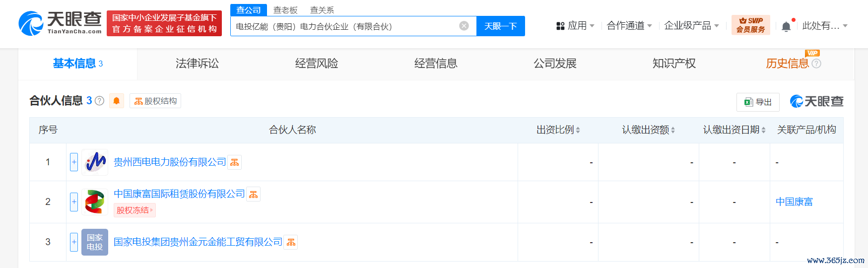Open equity structure icon for 中国康富国际租赁股份有限公司
The height and width of the screenshot is (268, 868).
coord(254,194)
